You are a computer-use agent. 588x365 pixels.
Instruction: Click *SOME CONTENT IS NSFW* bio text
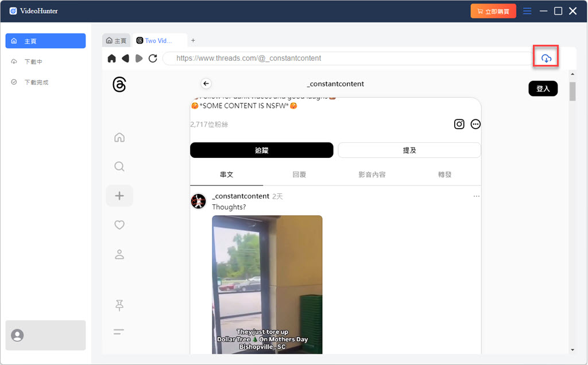point(244,106)
